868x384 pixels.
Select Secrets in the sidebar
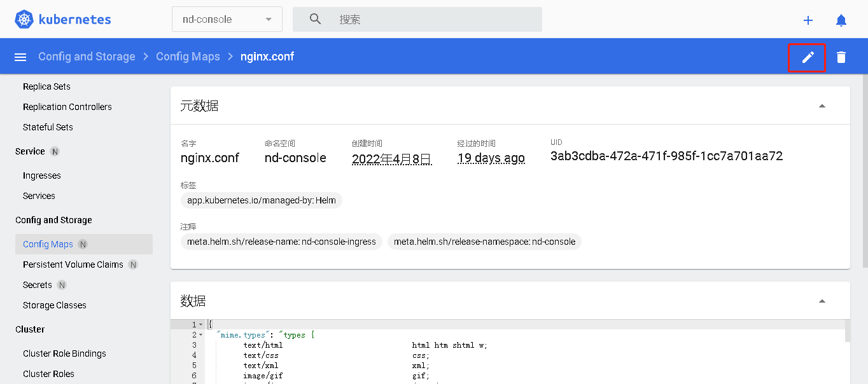(38, 285)
